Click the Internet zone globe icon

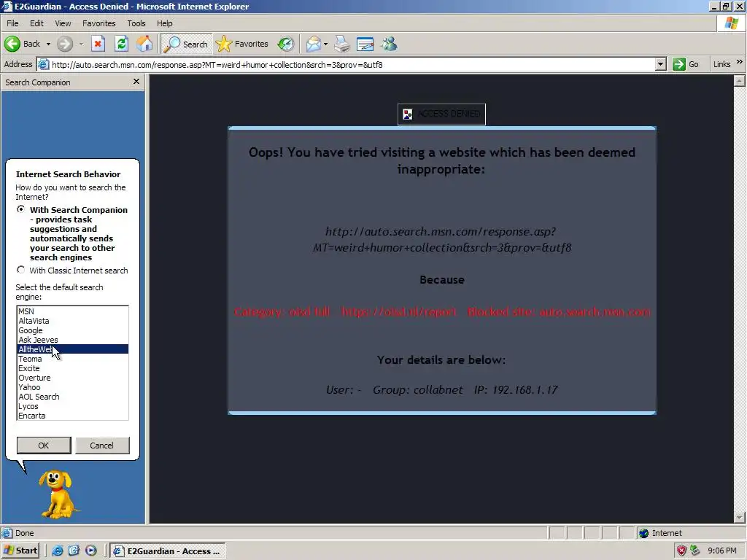click(644, 533)
